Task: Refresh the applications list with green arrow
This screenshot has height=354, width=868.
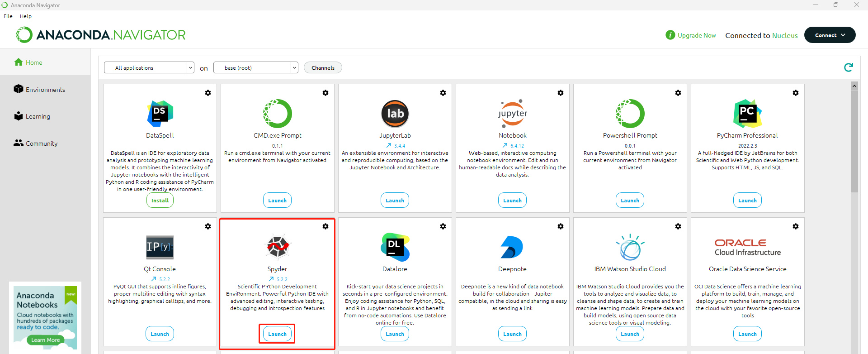Action: click(x=849, y=67)
